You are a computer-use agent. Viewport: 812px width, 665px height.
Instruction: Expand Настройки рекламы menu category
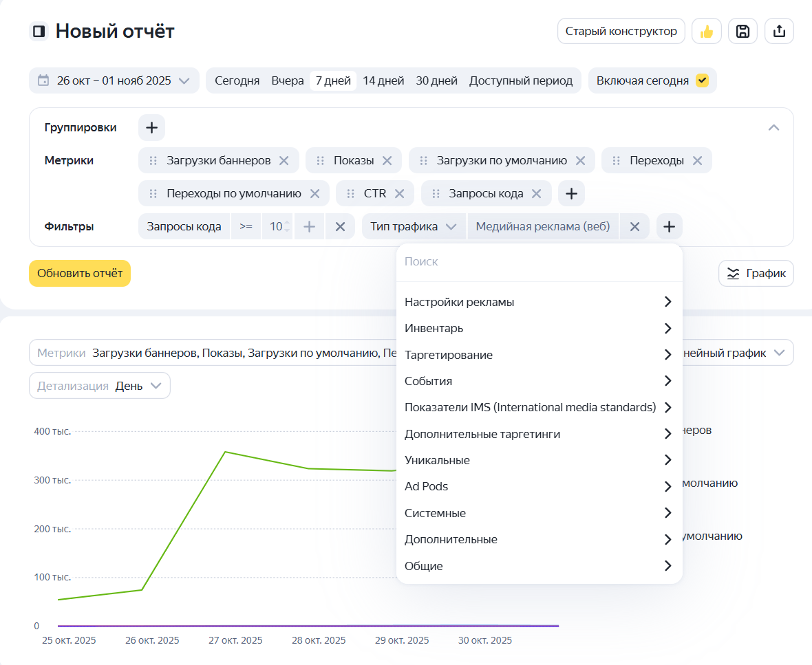click(x=539, y=302)
